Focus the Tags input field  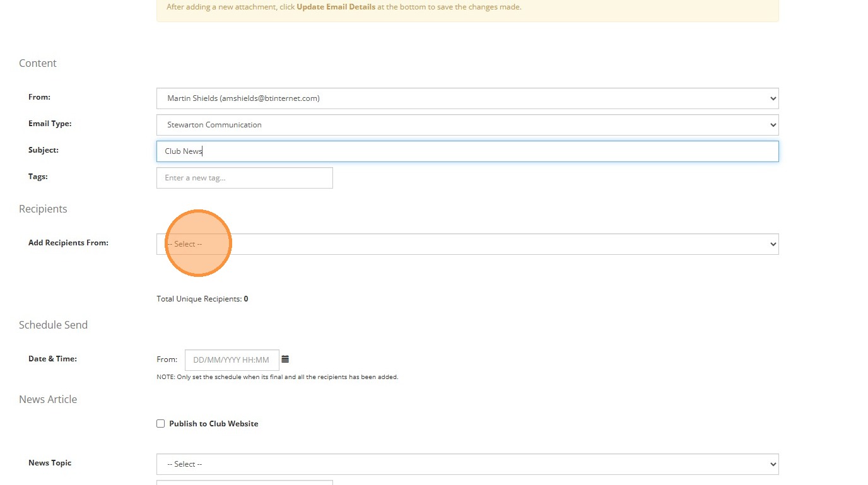(x=245, y=178)
